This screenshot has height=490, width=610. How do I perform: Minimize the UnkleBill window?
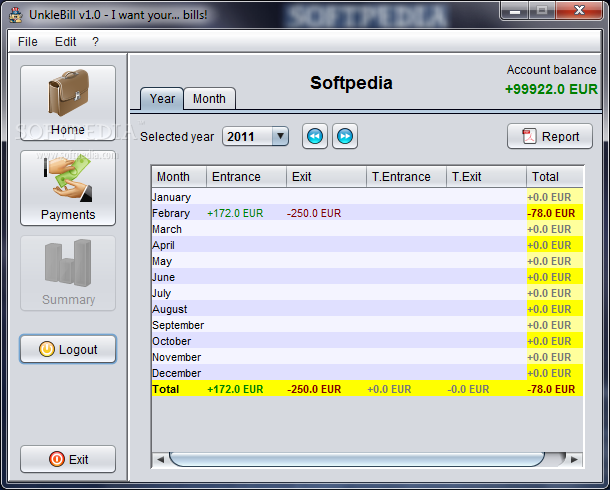pyautogui.click(x=515, y=11)
